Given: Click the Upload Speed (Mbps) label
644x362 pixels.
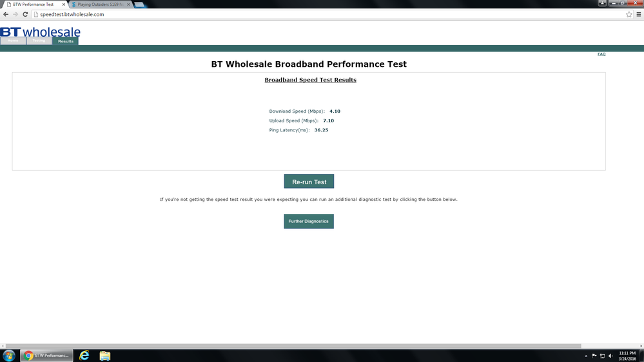Looking at the screenshot, I should pyautogui.click(x=294, y=120).
